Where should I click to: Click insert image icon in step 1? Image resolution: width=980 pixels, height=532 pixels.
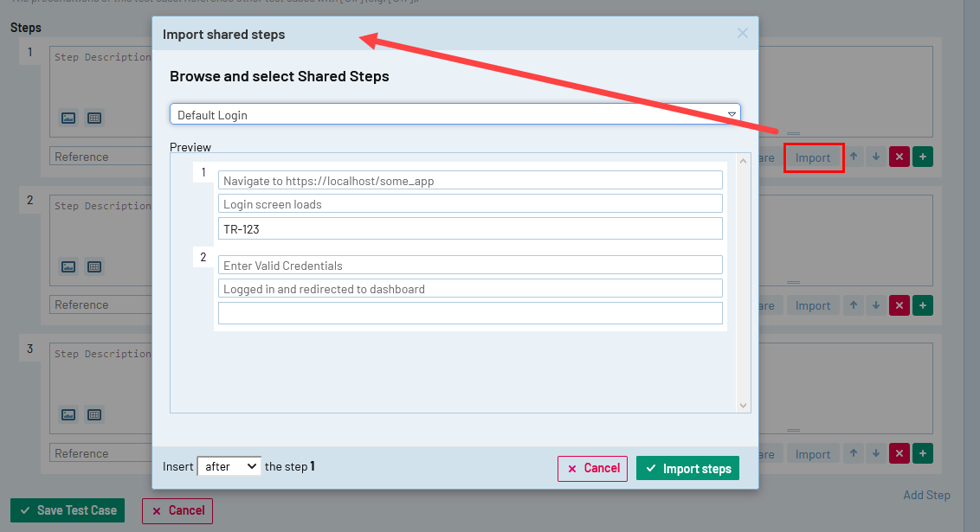pyautogui.click(x=68, y=118)
